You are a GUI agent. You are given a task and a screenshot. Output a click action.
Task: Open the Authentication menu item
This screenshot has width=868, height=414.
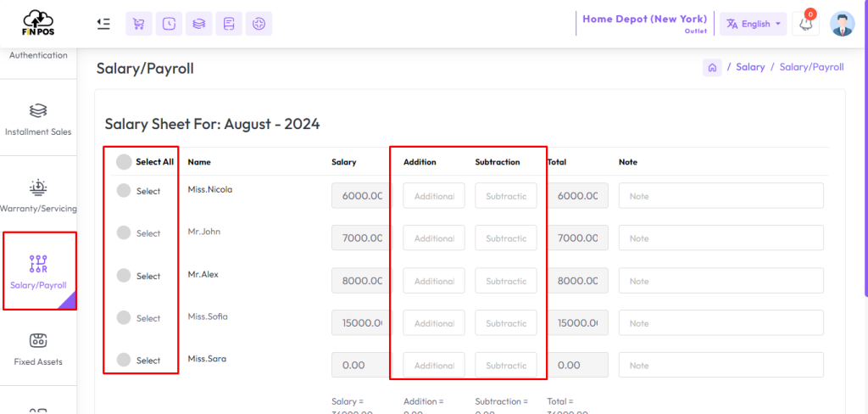[x=38, y=55]
